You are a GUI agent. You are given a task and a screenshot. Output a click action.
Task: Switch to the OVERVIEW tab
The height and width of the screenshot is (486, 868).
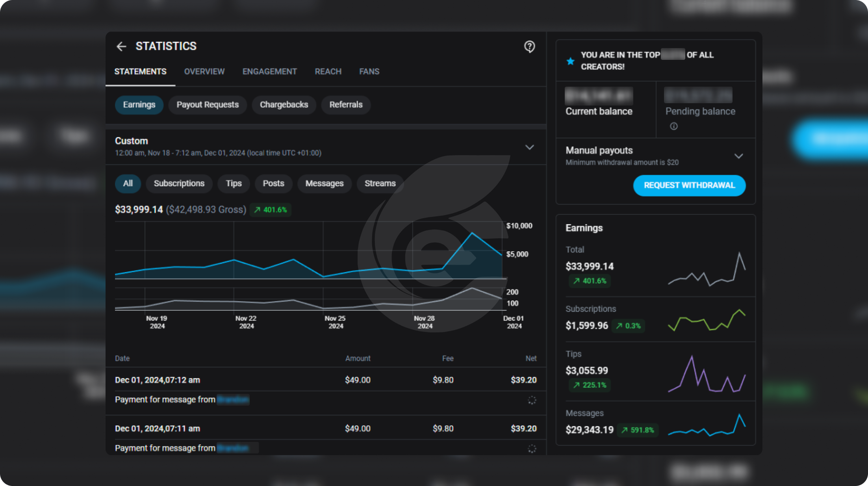click(x=204, y=71)
